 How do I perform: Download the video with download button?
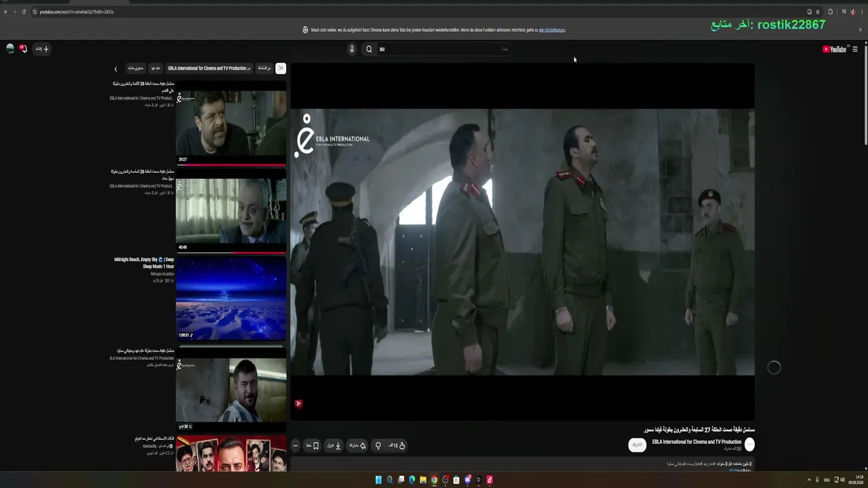click(334, 445)
